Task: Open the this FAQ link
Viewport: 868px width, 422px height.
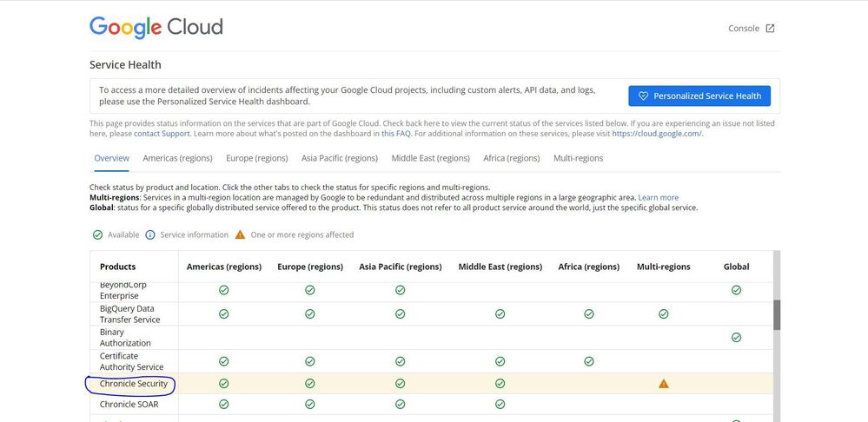Action: tap(396, 134)
